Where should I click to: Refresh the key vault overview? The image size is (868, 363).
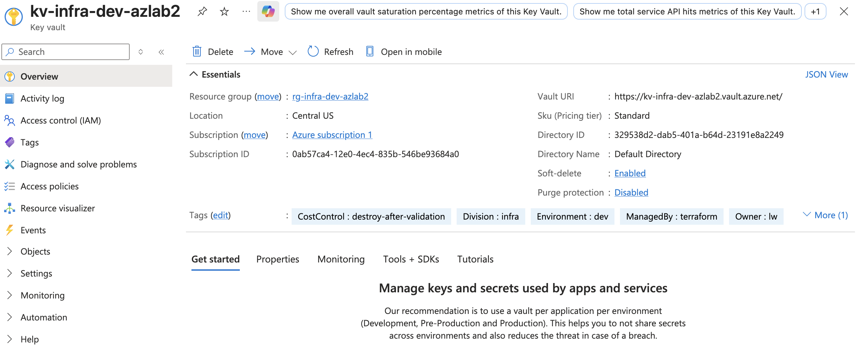pos(331,51)
